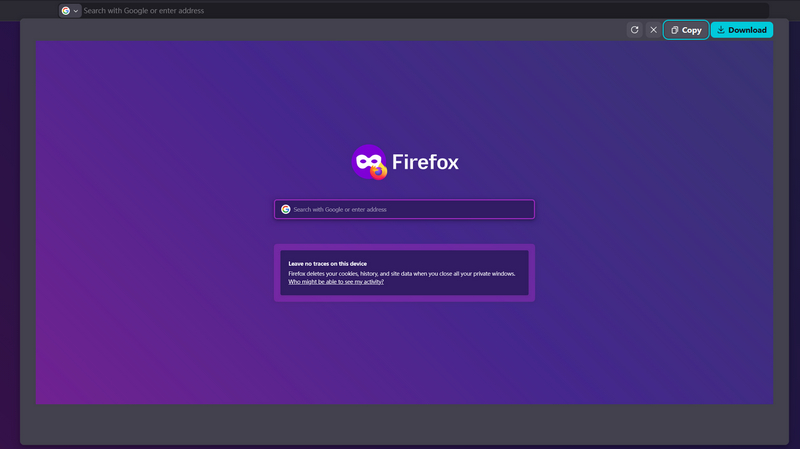This screenshot has width=800, height=449.
Task: Click the search box in the previewed private page
Action: pyautogui.click(x=404, y=209)
